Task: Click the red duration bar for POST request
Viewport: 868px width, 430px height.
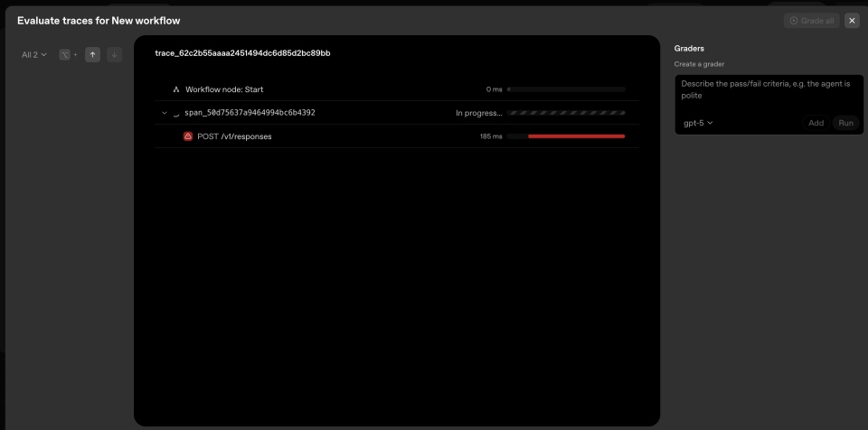Action: tap(576, 136)
